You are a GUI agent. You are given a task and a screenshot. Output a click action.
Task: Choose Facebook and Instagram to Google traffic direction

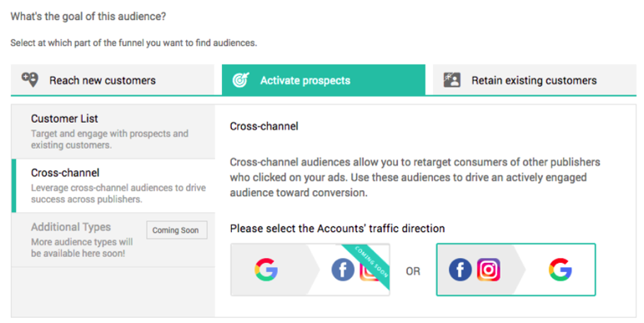click(516, 270)
